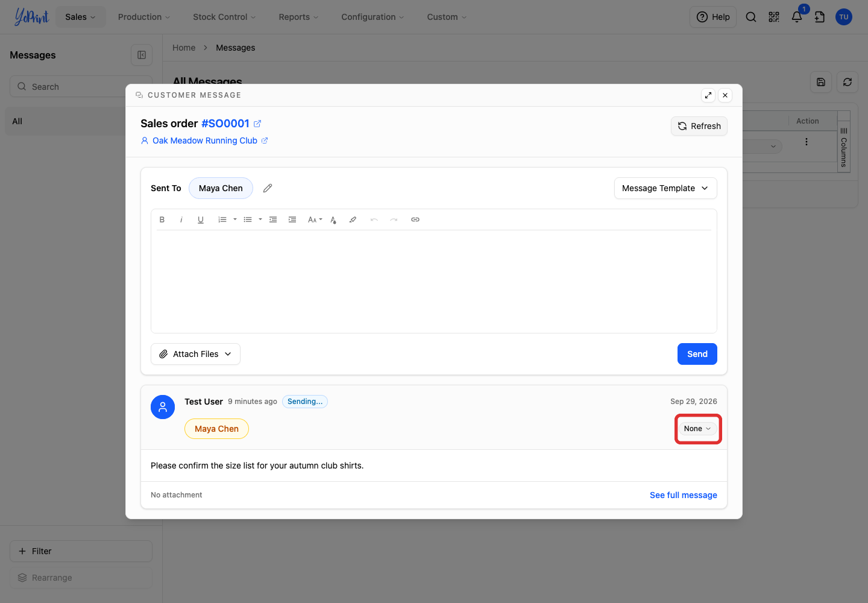Decrease paragraph indent (outdent)

click(x=273, y=219)
